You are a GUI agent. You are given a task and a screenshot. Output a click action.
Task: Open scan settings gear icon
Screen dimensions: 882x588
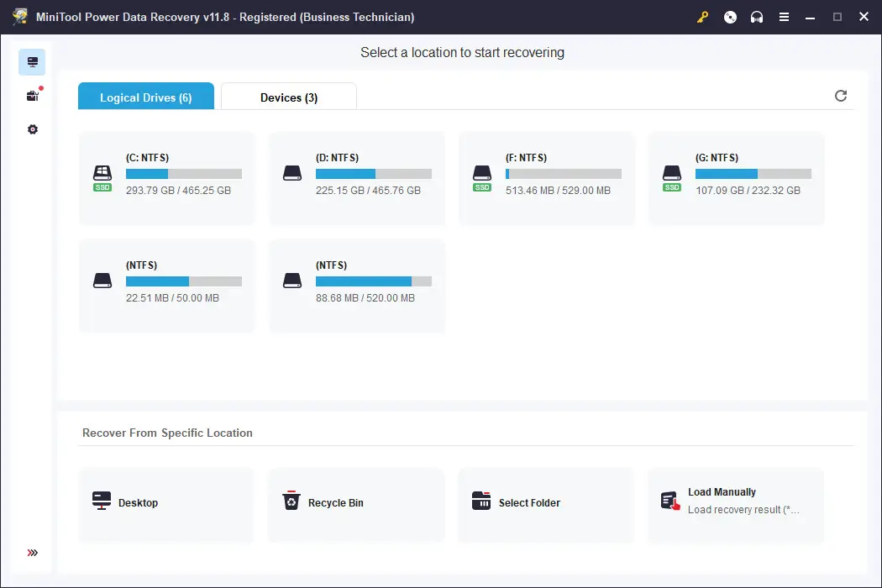33,129
